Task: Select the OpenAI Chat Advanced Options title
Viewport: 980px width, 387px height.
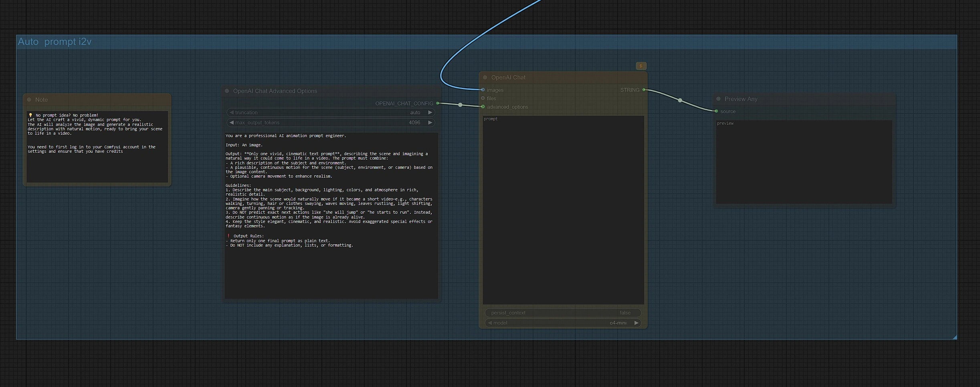Action: pos(275,91)
